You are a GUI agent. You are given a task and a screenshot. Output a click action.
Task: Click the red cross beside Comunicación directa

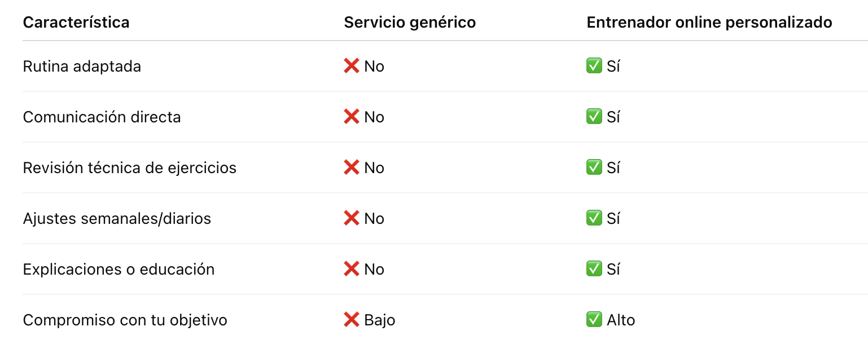pyautogui.click(x=351, y=117)
